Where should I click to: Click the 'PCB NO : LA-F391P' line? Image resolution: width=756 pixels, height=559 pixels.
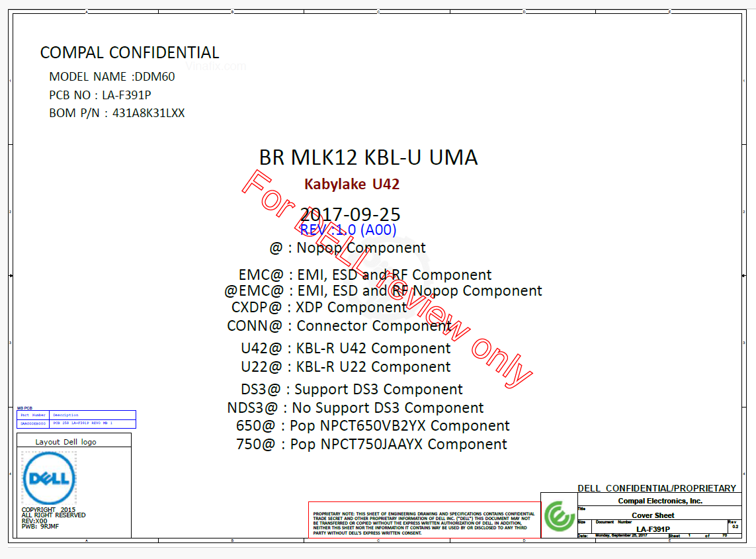click(x=100, y=95)
